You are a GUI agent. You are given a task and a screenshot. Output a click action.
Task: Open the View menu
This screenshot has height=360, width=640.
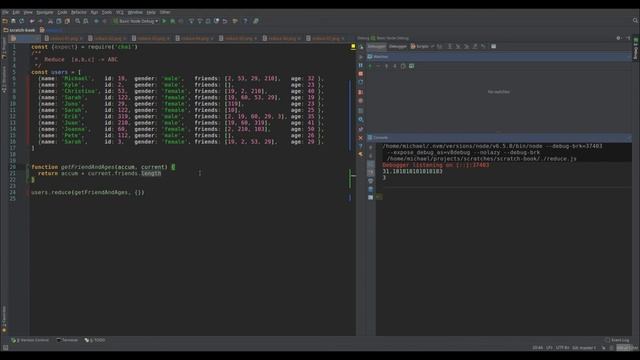(x=28, y=12)
